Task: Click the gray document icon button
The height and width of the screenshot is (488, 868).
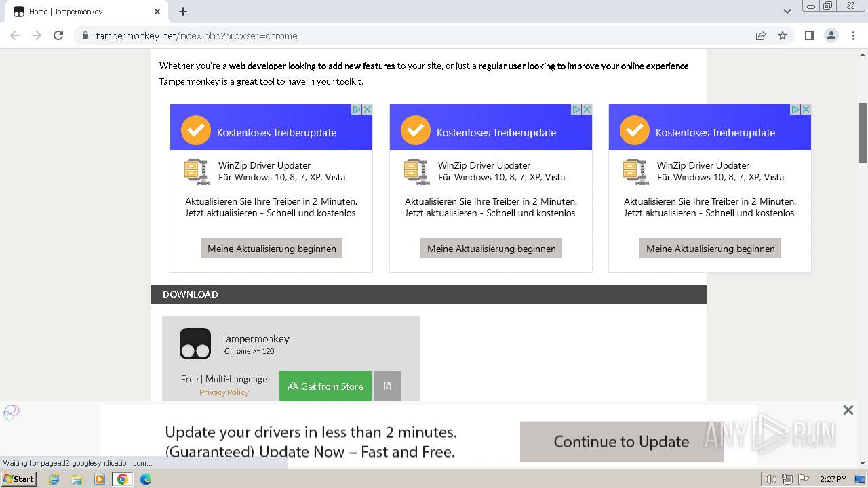Action: 387,386
